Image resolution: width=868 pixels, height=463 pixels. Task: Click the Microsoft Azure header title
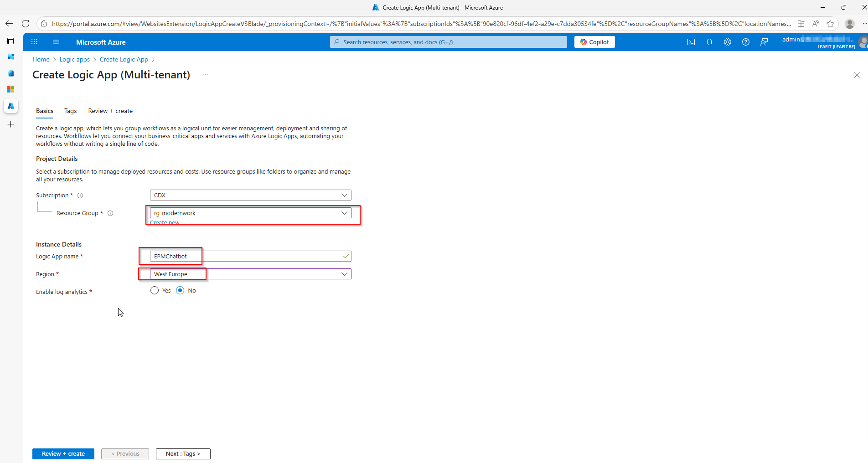(x=101, y=42)
